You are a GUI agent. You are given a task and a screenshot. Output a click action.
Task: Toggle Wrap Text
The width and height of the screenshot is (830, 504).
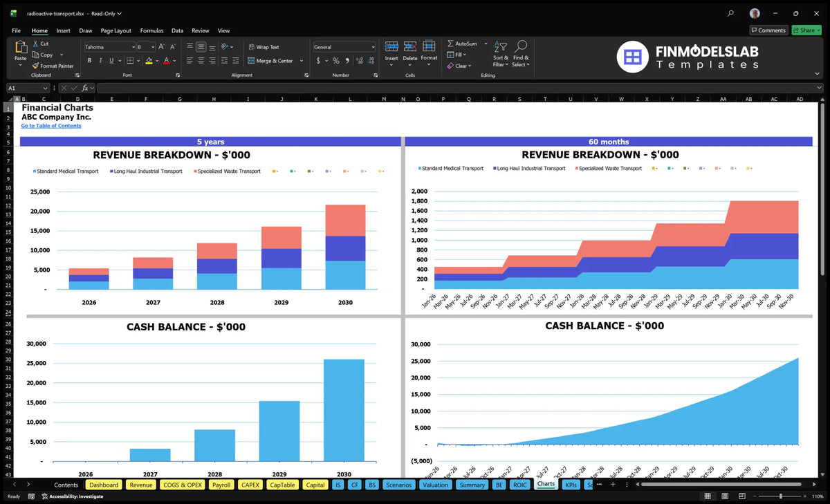click(264, 47)
